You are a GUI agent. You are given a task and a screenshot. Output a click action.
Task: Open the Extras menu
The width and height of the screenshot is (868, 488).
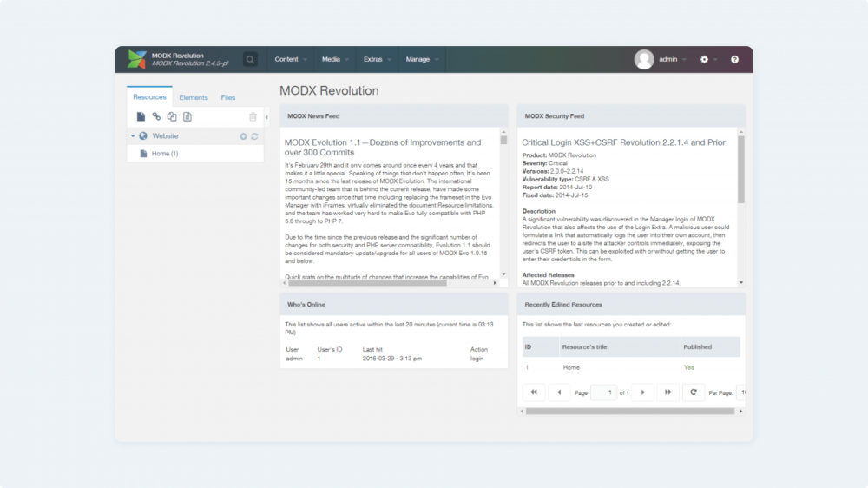(377, 59)
